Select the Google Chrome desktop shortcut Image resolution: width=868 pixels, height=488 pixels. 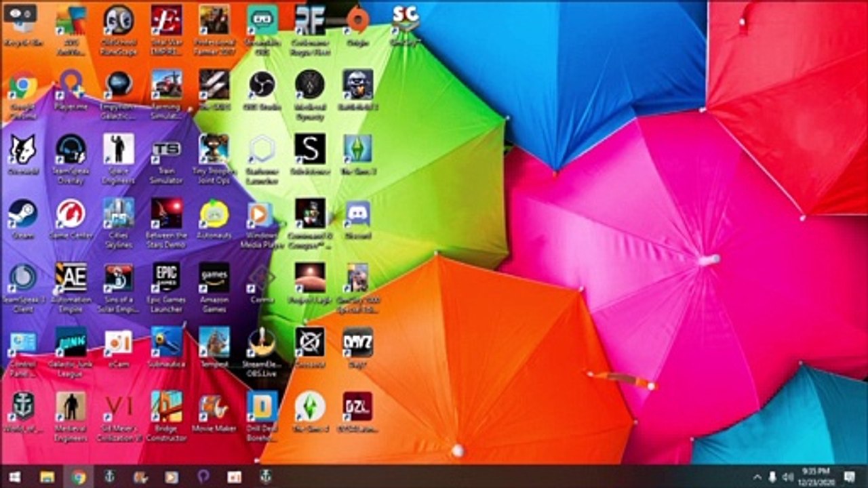[x=23, y=96]
